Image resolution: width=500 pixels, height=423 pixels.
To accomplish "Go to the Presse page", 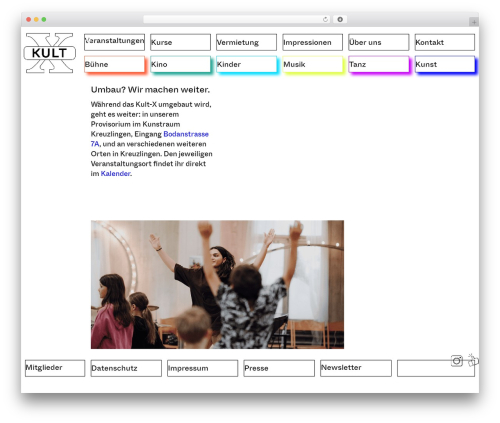I will pos(279,368).
